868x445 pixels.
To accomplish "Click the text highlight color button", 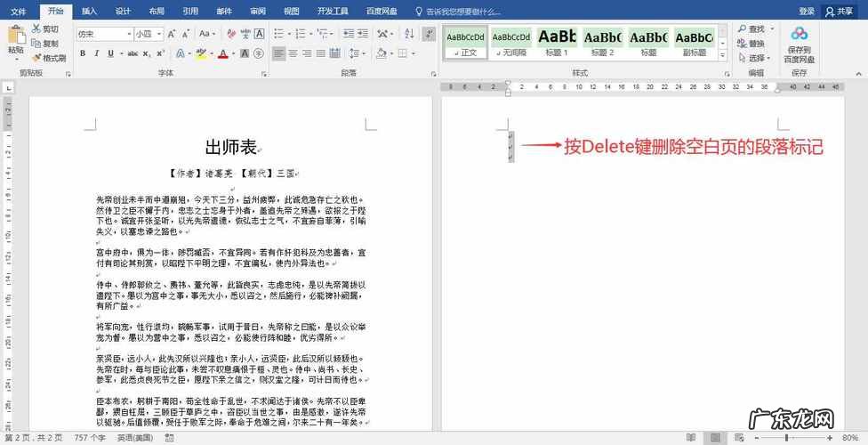I will click(x=201, y=53).
